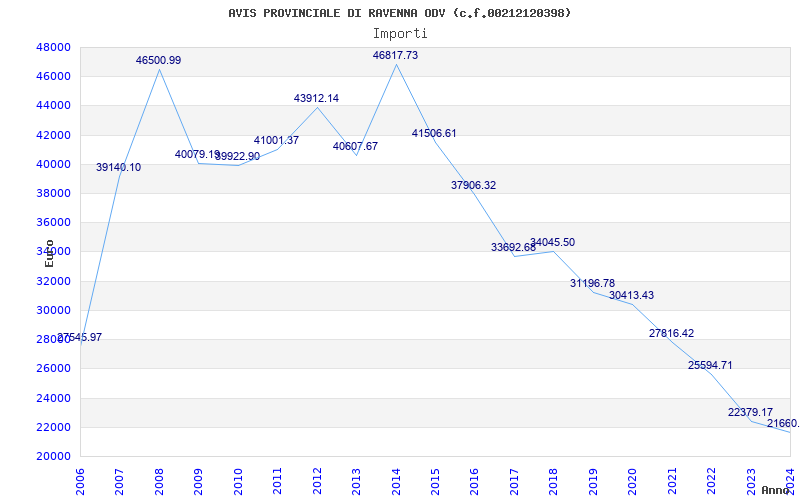
Task: Click the Anno x-axis title
Action: (x=776, y=490)
